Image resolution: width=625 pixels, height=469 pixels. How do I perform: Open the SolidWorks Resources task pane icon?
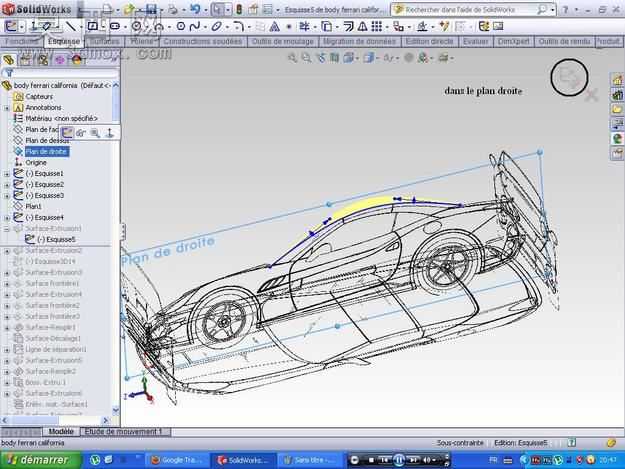pos(617,80)
